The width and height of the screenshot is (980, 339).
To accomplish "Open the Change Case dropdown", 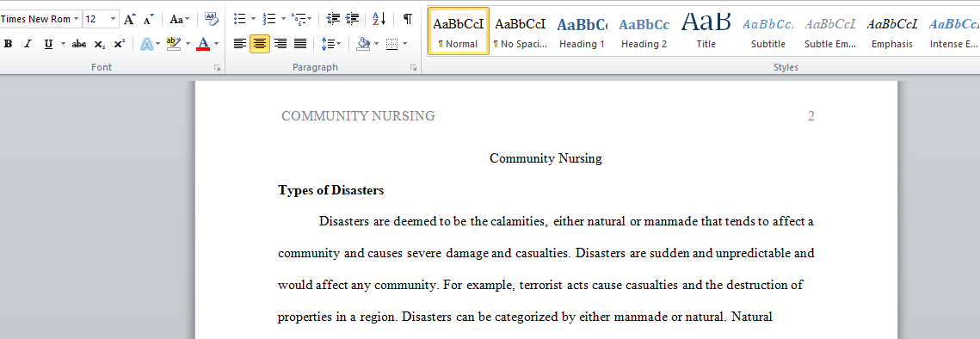I will 179,19.
